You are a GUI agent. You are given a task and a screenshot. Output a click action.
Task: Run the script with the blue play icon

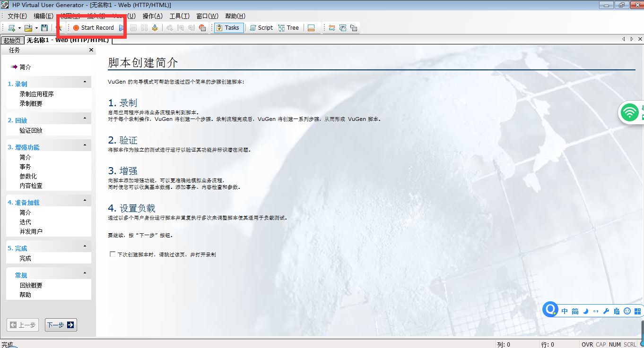click(122, 28)
